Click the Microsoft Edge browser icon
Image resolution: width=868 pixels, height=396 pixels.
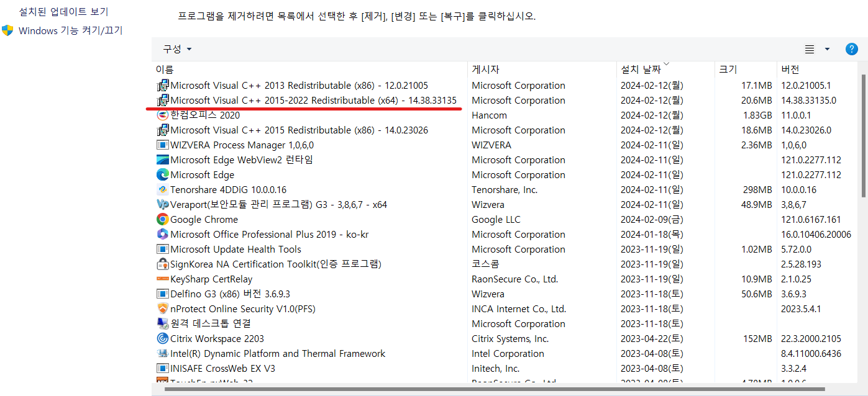coord(162,174)
